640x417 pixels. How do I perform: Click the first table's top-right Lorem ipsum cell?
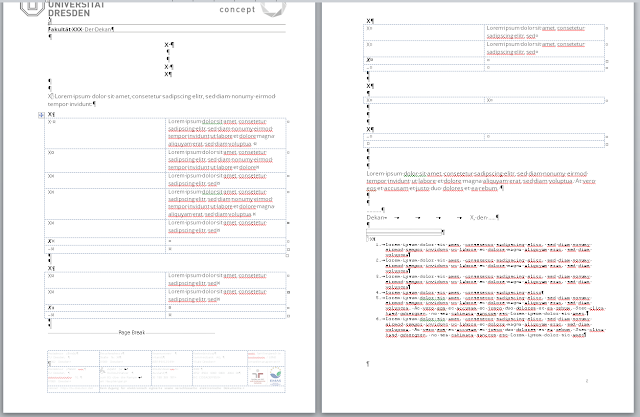(x=226, y=133)
